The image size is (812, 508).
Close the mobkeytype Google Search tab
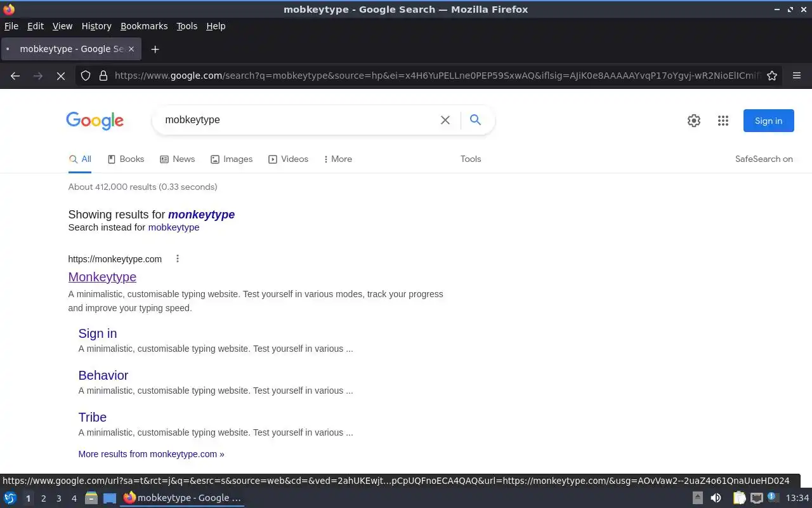[131, 49]
